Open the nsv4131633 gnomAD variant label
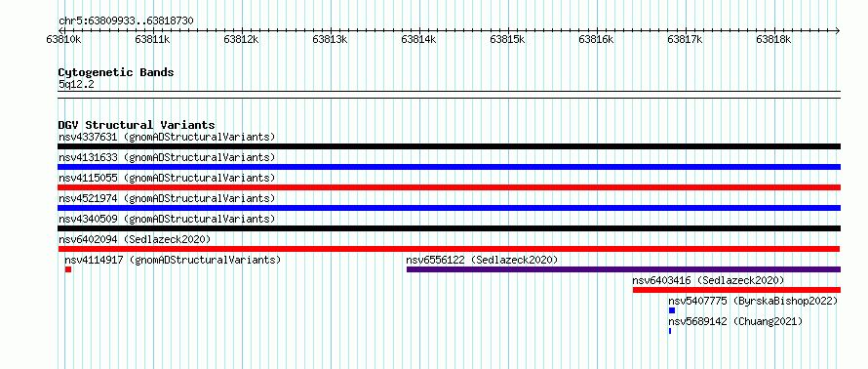Viewport: 868px width, 369px height. (167, 157)
